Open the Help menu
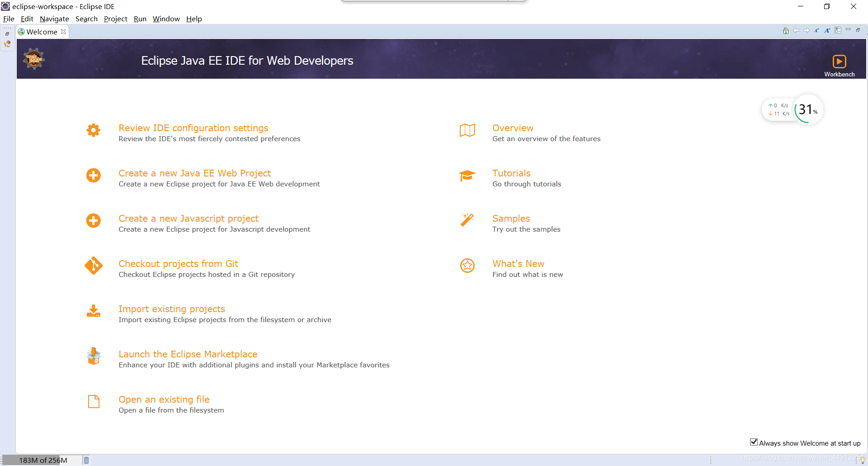This screenshot has height=466, width=868. [194, 19]
